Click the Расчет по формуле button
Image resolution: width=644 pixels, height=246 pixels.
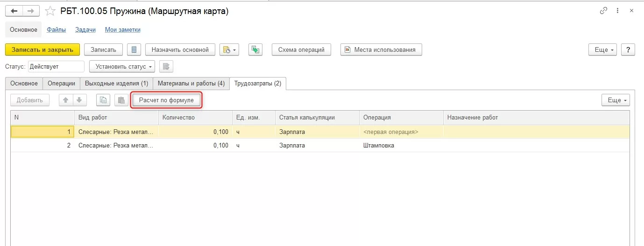(166, 100)
